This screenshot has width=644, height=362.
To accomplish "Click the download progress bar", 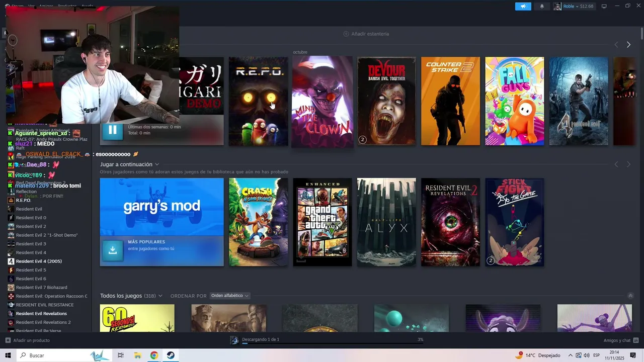I will click(333, 343).
